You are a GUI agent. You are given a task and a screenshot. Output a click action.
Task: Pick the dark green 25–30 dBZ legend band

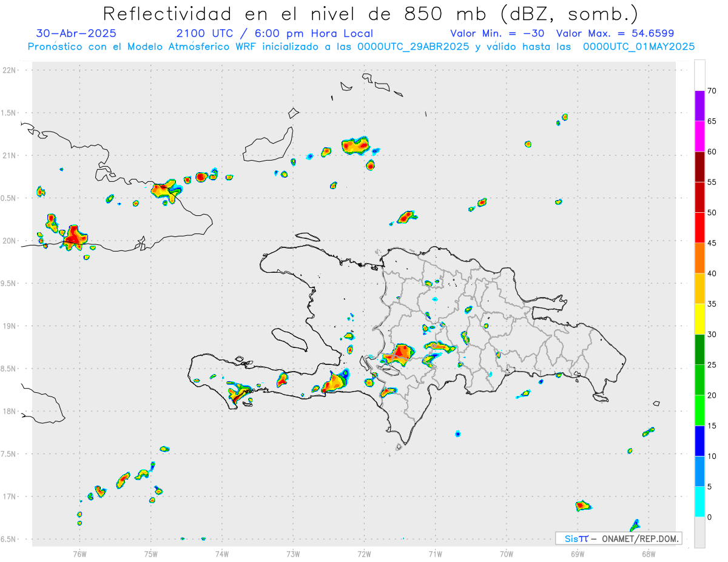[x=699, y=350]
